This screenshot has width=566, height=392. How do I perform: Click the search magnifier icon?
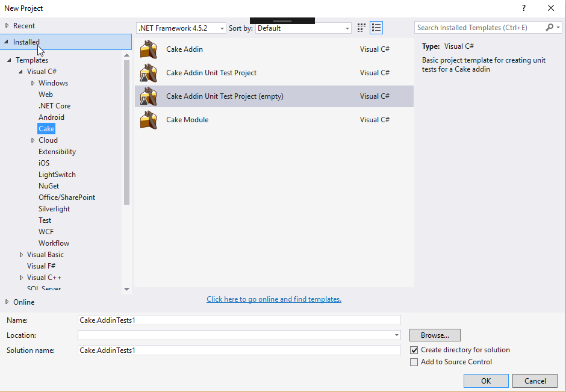click(549, 28)
